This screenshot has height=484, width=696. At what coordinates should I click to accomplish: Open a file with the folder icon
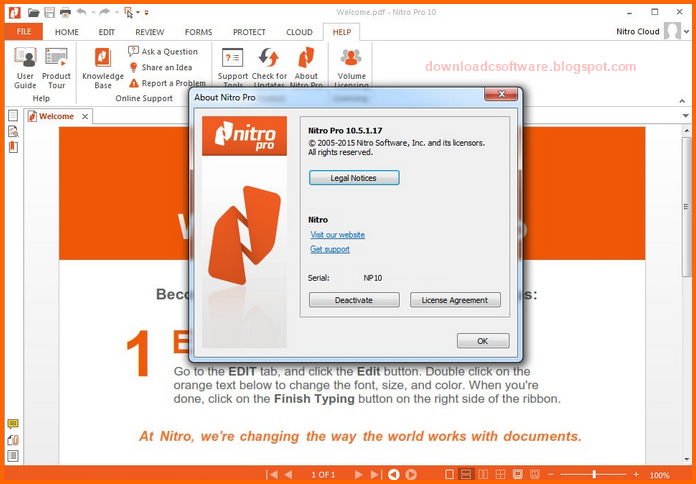click(33, 12)
